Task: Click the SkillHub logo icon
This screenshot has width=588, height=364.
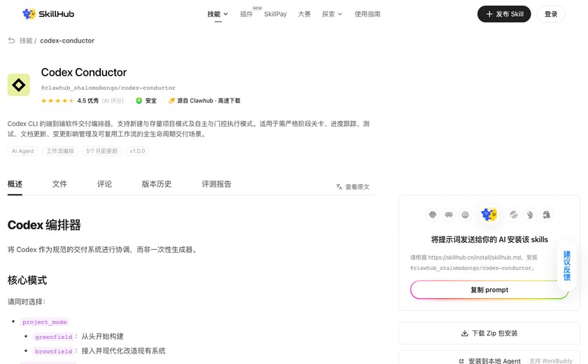Action: click(29, 14)
